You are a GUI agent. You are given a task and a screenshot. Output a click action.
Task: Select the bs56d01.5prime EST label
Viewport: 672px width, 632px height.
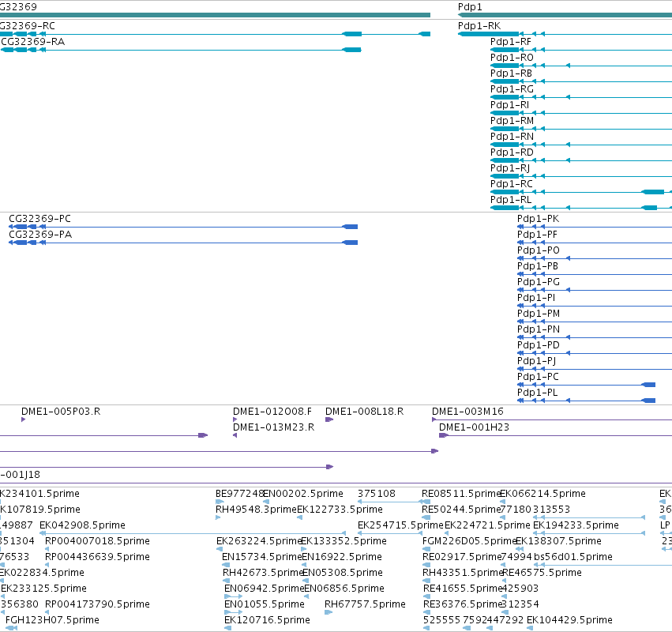[x=573, y=557]
